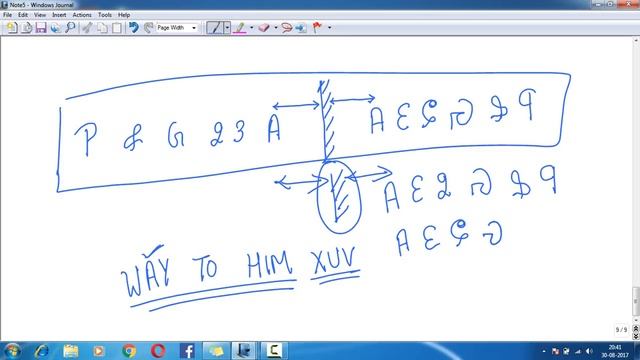Open the Camtasia recorder taskbar icon
This screenshot has height=360, width=640.
click(274, 351)
